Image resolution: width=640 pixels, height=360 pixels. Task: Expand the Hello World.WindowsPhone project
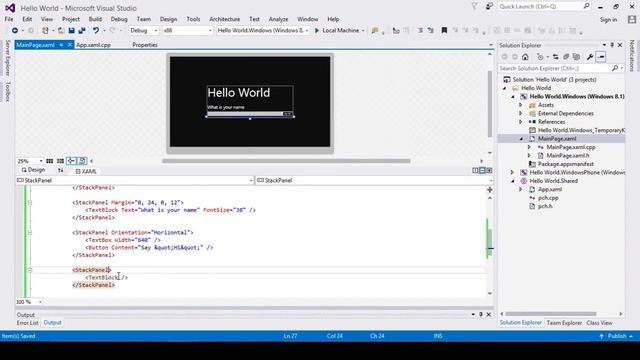[512, 172]
